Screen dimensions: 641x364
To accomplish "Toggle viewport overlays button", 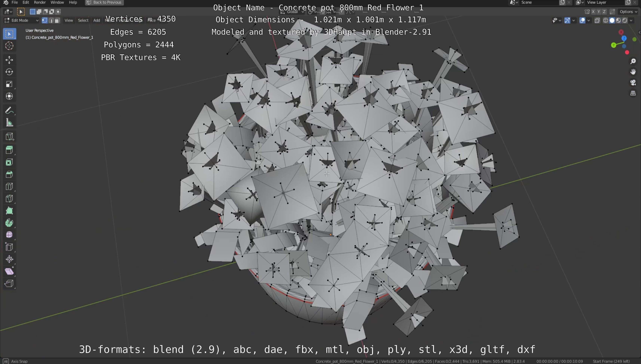I will tap(582, 21).
